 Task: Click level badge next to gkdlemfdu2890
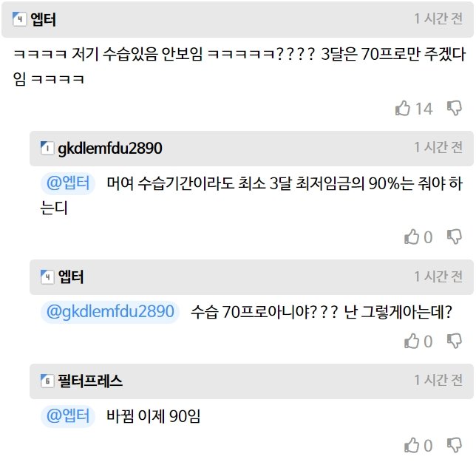point(47,149)
